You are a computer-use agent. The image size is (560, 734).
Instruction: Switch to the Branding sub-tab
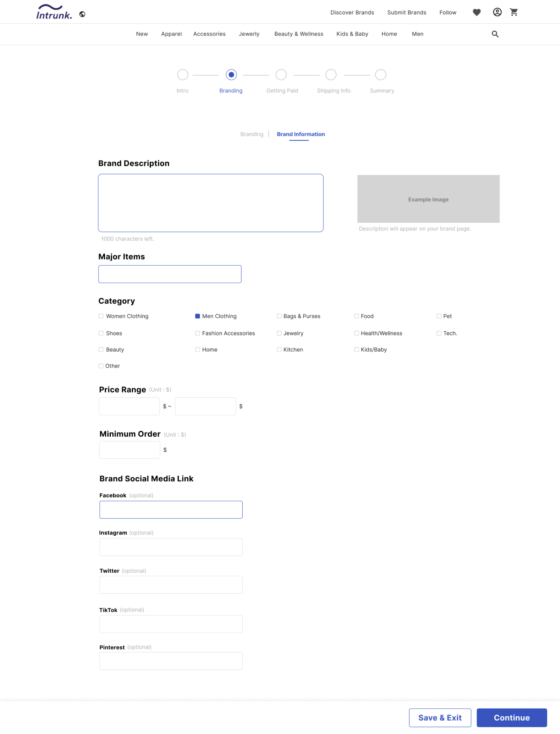pyautogui.click(x=252, y=134)
